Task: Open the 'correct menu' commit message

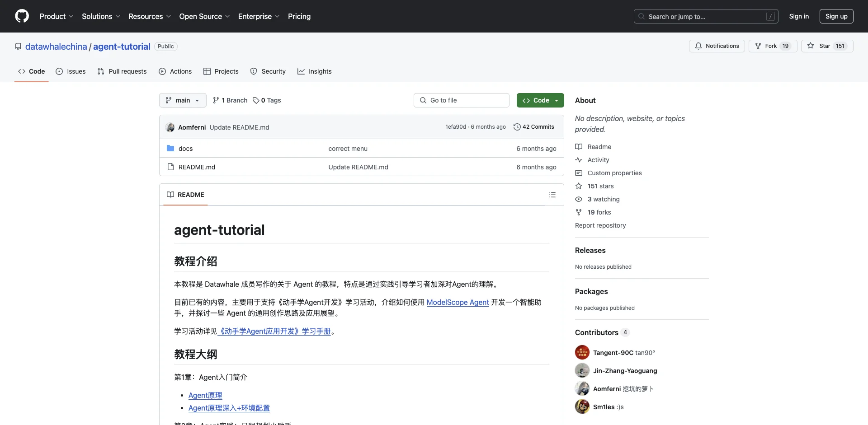Action: [348, 149]
